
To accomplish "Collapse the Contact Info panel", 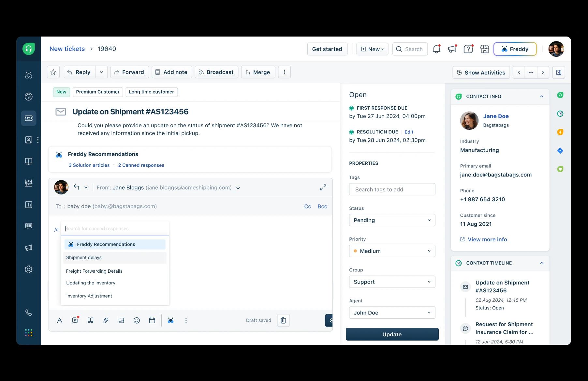I will pos(542,96).
